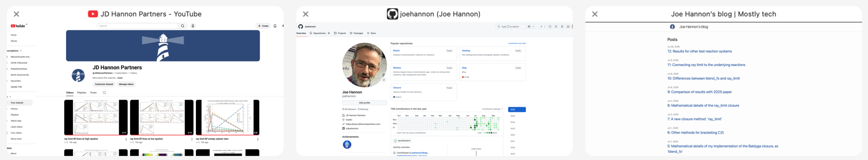This screenshot has width=868, height=160.
Task: Click the Edit profile button on GitHub
Action: pyautogui.click(x=364, y=103)
